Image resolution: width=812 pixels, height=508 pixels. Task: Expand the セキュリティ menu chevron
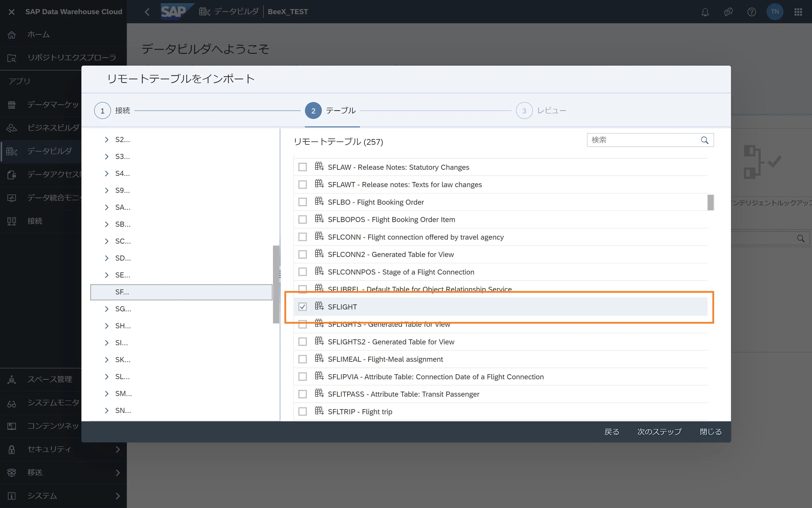(117, 450)
